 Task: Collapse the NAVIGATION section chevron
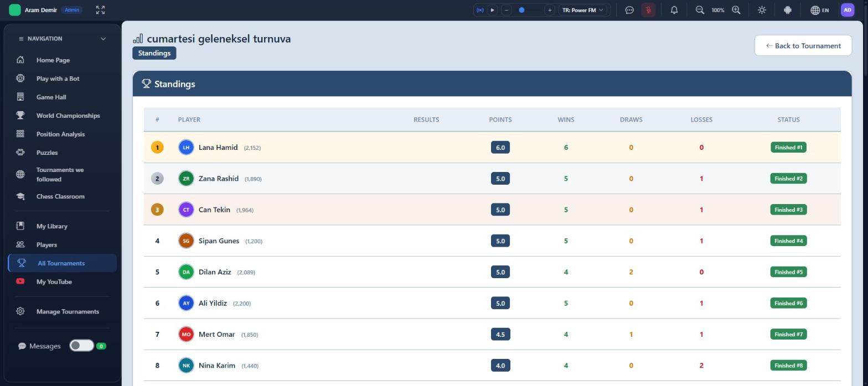[103, 39]
